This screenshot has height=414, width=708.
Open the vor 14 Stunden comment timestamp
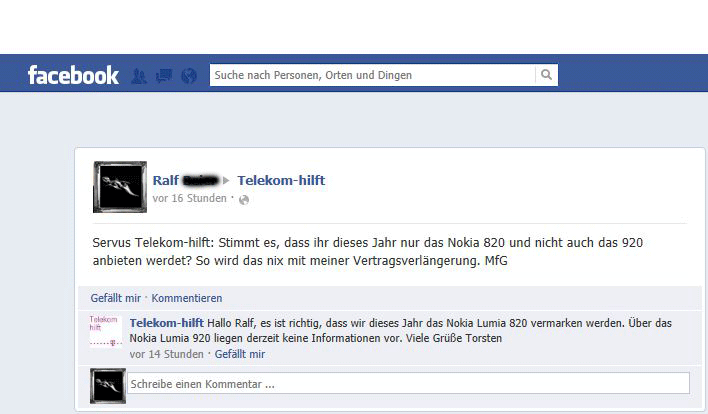[167, 354]
